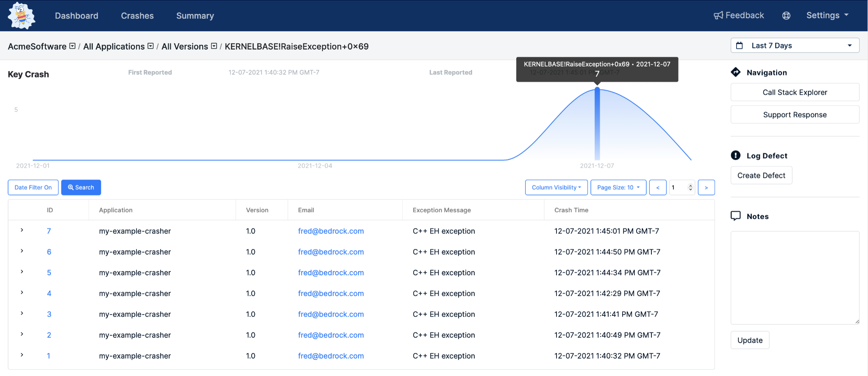Sort by Exception Message column header

442,210
